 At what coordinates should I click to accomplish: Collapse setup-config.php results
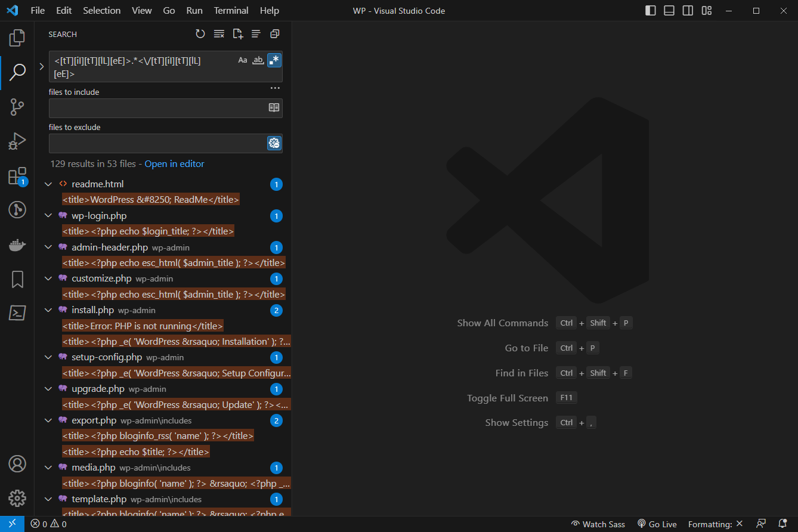(48, 357)
